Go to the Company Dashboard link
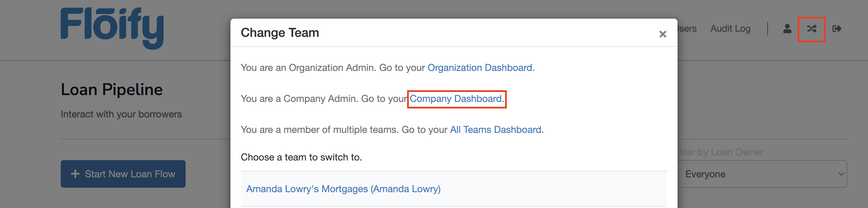Image resolution: width=868 pixels, height=208 pixels. tap(456, 99)
